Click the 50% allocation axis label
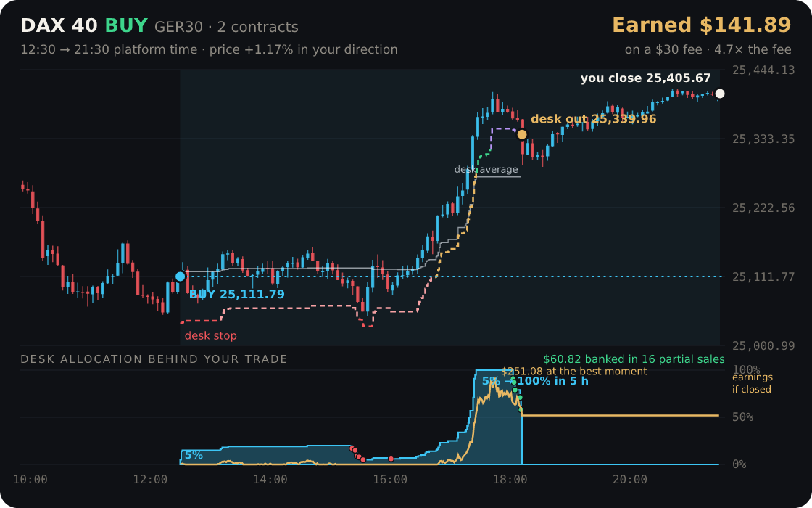812x508 pixels. click(742, 417)
